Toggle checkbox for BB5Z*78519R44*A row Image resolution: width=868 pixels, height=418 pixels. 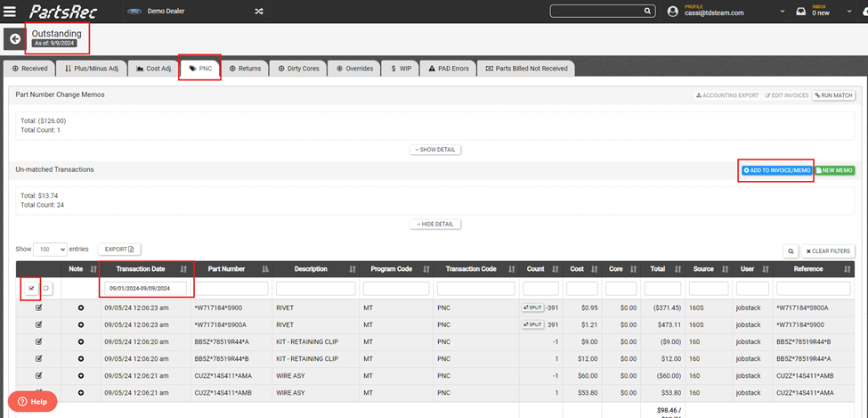coord(39,341)
